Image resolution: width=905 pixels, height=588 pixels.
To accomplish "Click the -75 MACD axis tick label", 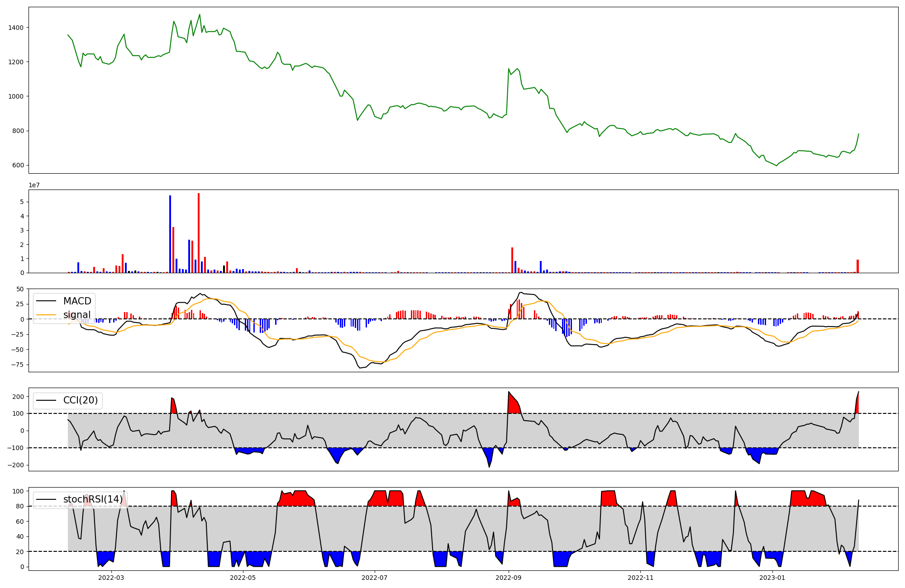I will point(18,365).
